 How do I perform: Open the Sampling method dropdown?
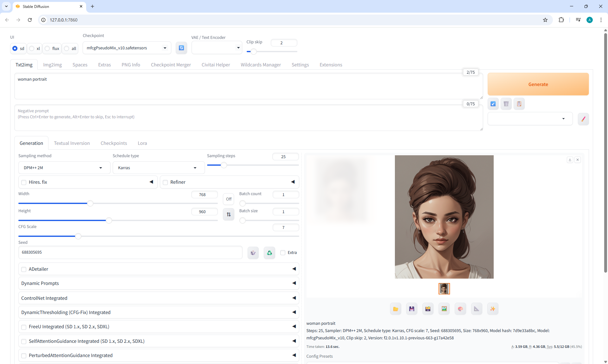pyautogui.click(x=64, y=168)
